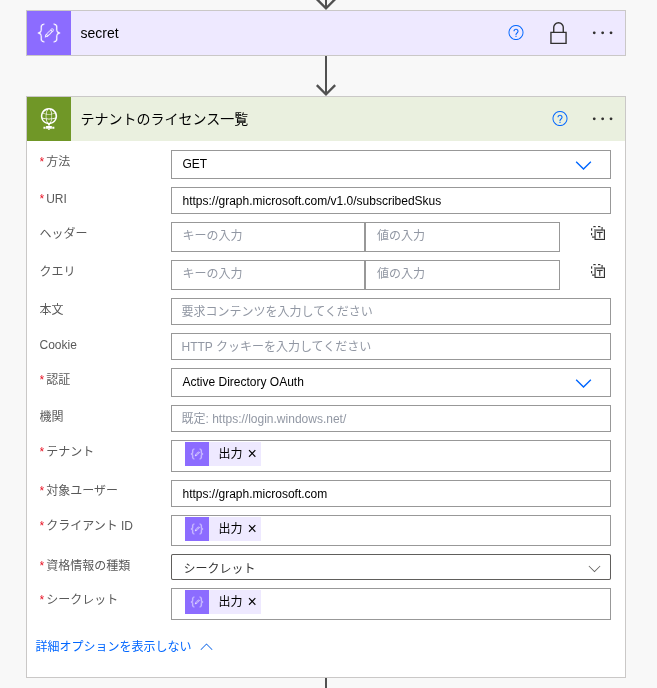This screenshot has height=688, width=657.
Task: Click the secret compose action icon
Action: tap(49, 33)
